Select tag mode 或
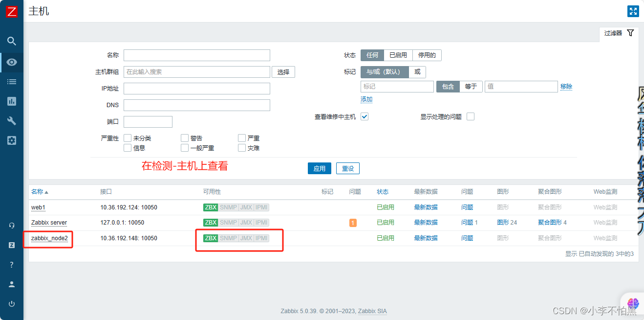The width and height of the screenshot is (644, 320). point(417,72)
